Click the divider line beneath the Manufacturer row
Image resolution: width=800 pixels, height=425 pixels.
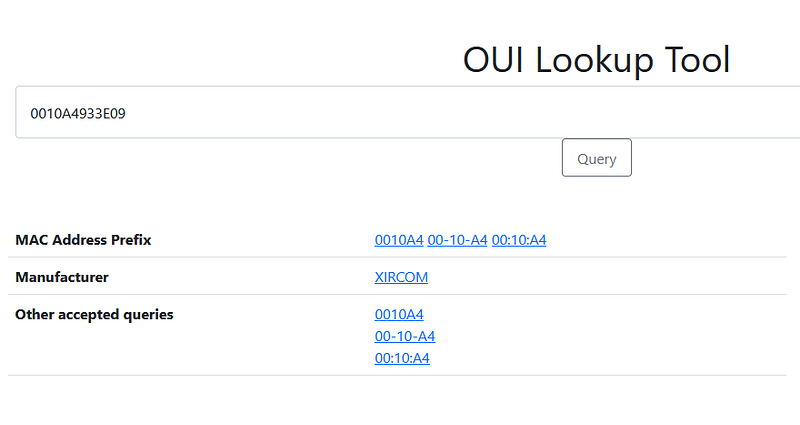click(x=397, y=294)
